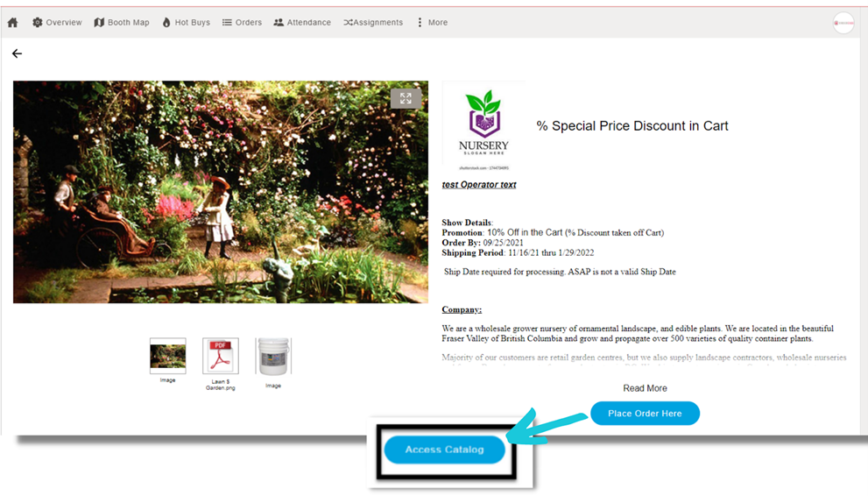Click the test Operator text link
This screenshot has width=868, height=496.
pos(479,184)
